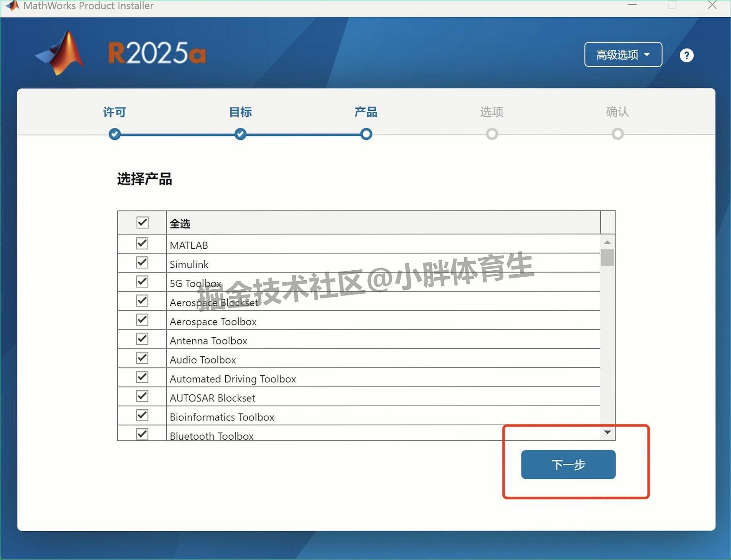Viewport: 731px width, 560px height.
Task: Click the 许可 step label text
Action: [114, 112]
